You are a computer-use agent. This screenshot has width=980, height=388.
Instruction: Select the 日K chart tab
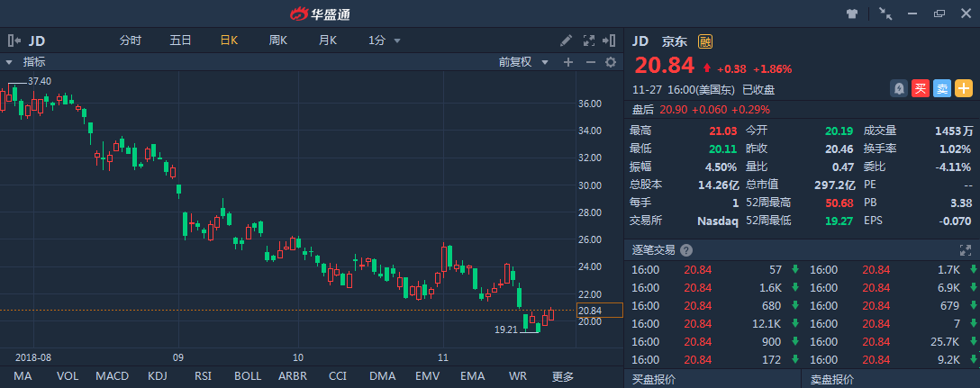tap(230, 41)
